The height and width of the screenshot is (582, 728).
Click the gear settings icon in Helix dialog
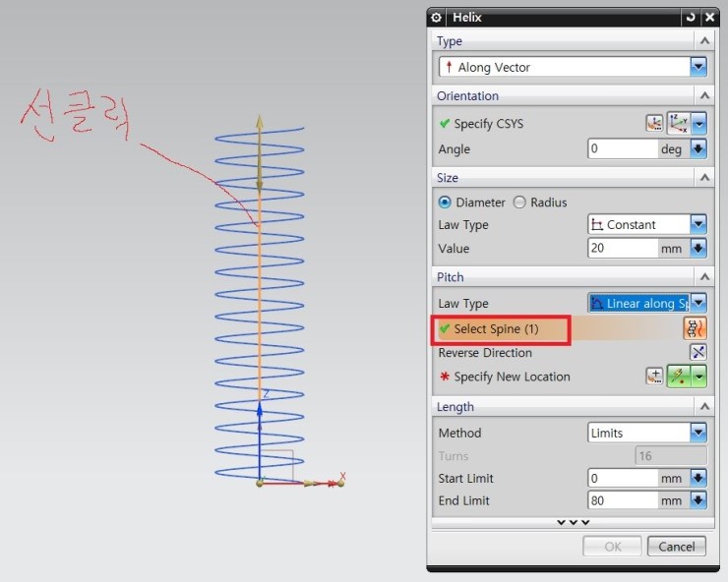(437, 18)
